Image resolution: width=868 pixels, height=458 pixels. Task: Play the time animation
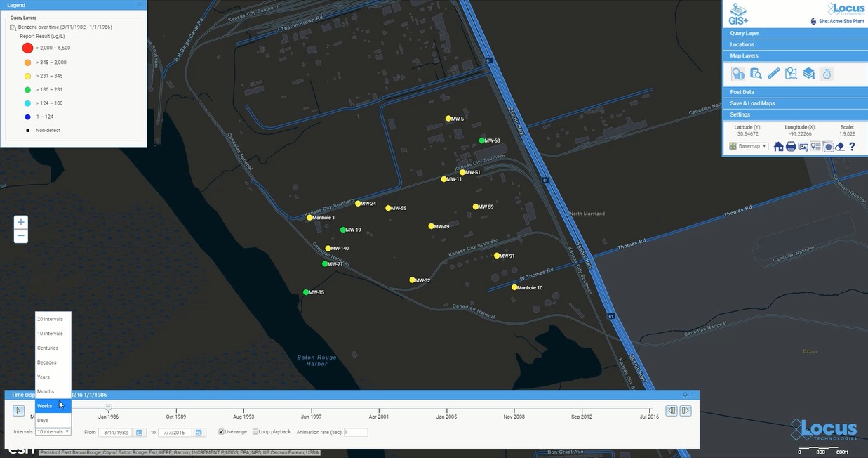pos(19,410)
